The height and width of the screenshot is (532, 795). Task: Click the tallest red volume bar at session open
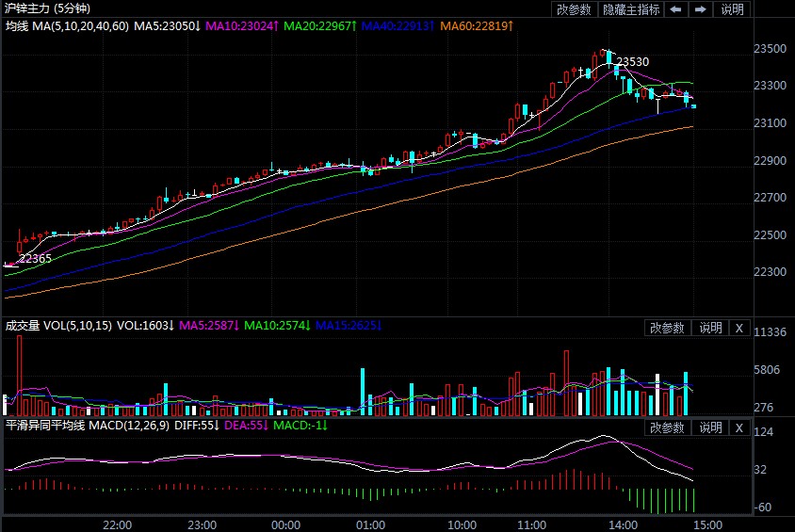tap(19, 376)
